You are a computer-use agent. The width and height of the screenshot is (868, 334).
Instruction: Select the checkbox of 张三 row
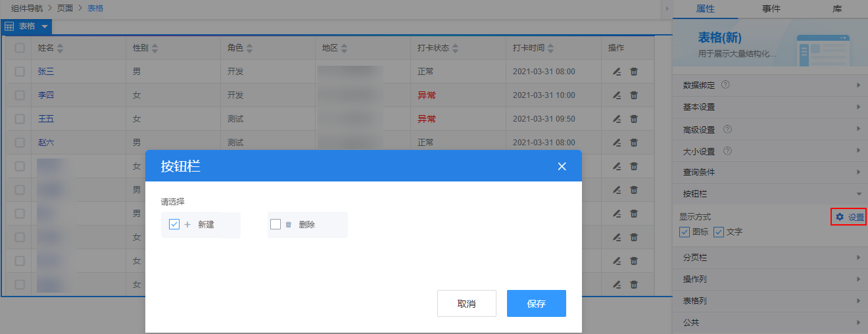[x=20, y=72]
